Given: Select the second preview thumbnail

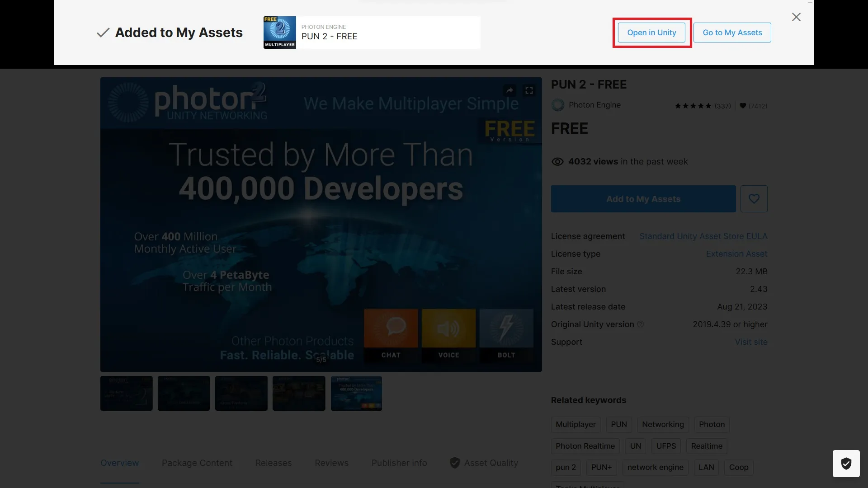Looking at the screenshot, I should pos(184,394).
